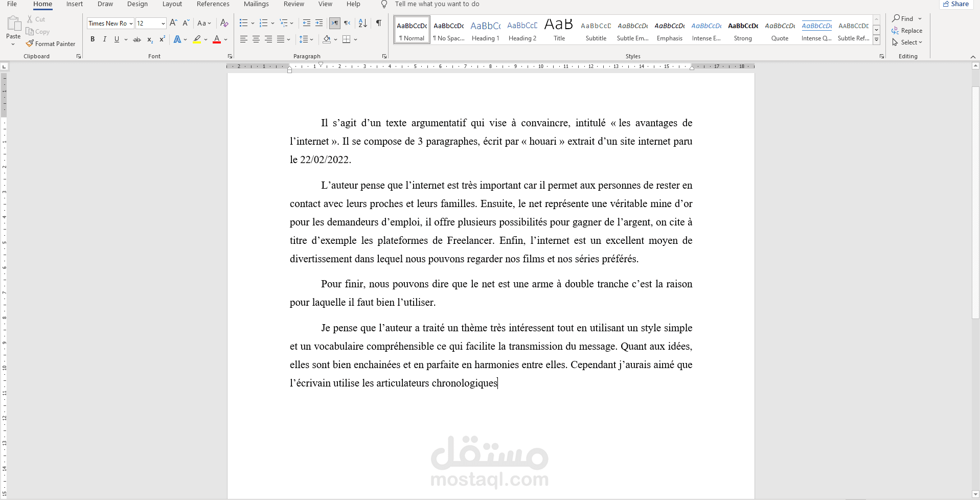Image resolution: width=980 pixels, height=500 pixels.
Task: Clear all formatting eraser icon
Action: 224,23
